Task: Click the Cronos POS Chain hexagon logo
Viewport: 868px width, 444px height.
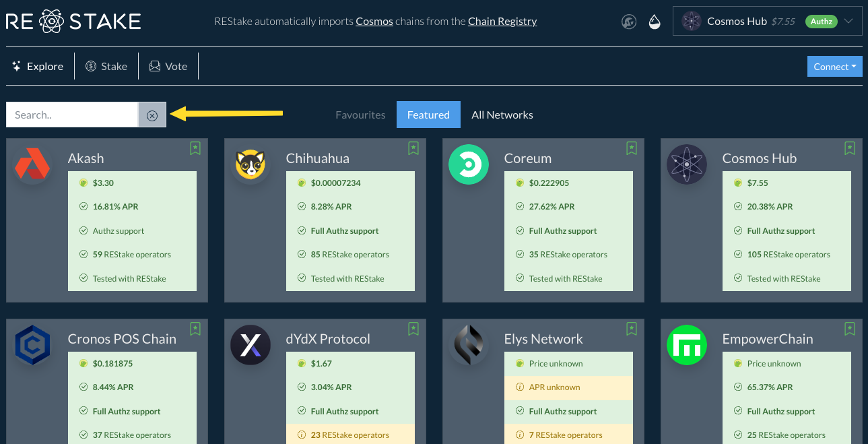Action: [x=32, y=345]
